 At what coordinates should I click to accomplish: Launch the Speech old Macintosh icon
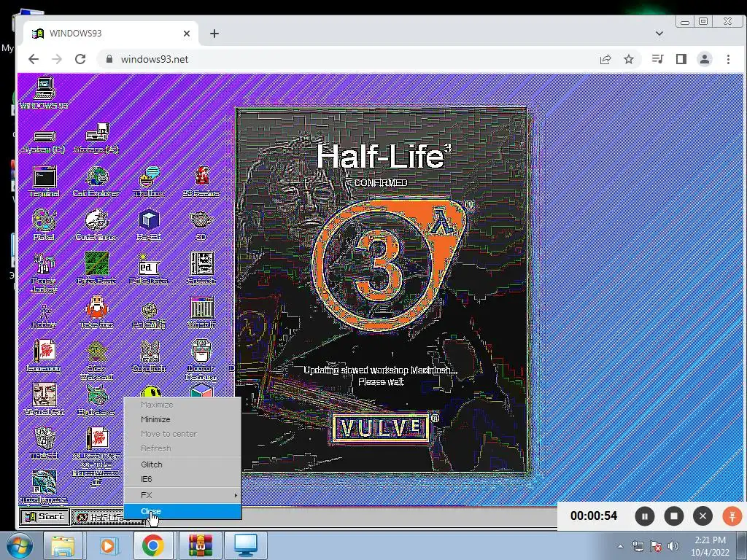coord(201,268)
